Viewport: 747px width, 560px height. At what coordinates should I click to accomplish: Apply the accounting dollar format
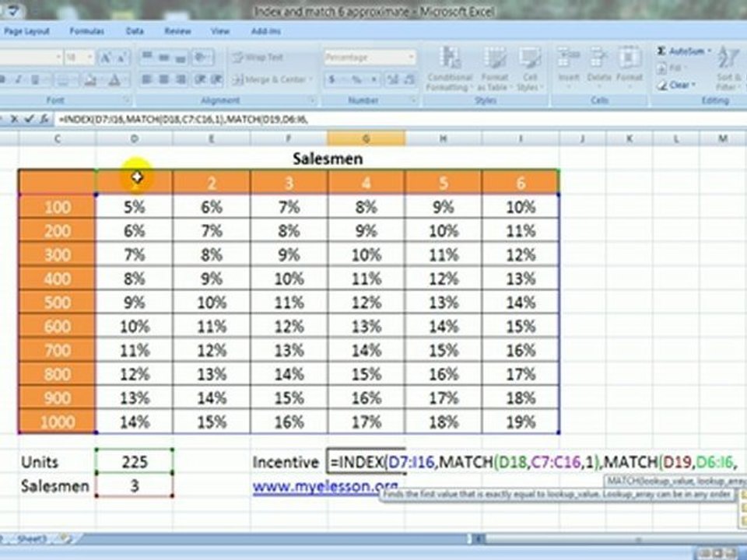tap(332, 79)
